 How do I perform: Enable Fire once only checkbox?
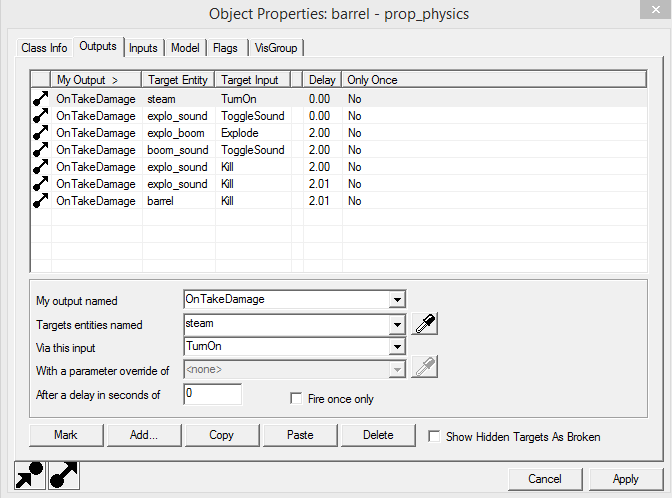pyautogui.click(x=296, y=399)
